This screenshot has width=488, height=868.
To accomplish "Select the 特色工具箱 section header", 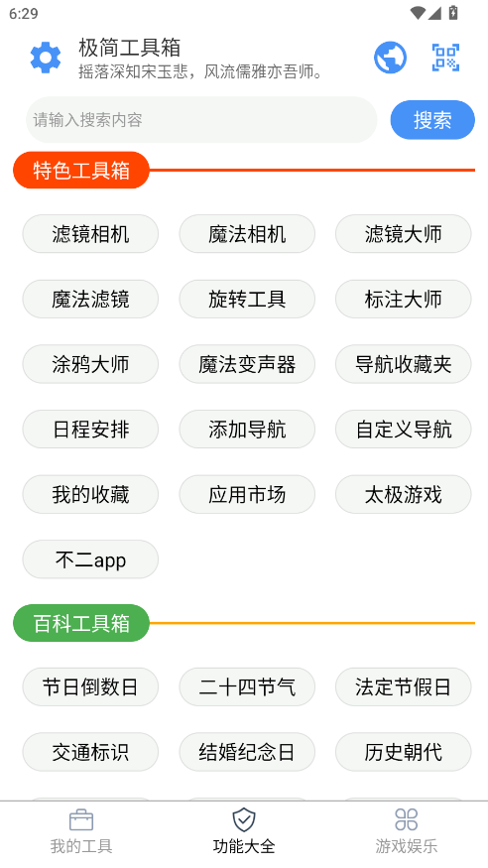I will tap(81, 170).
